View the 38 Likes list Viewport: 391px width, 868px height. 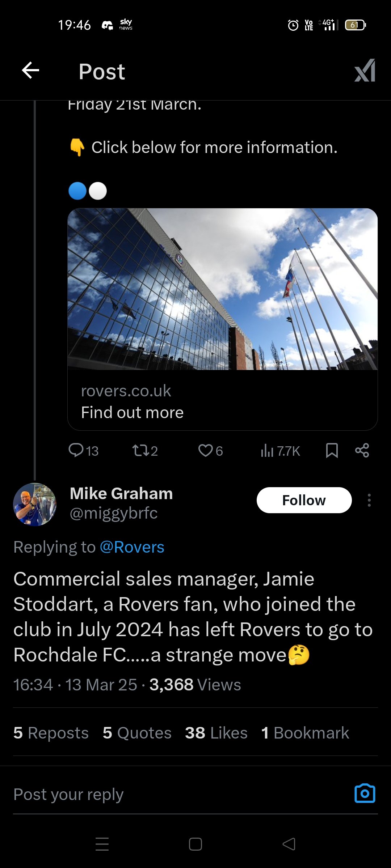point(216,733)
